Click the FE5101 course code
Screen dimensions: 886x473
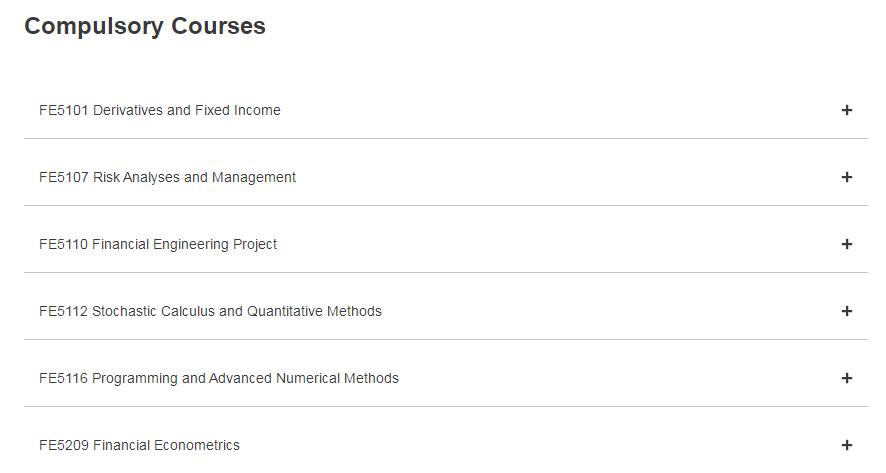pos(64,110)
